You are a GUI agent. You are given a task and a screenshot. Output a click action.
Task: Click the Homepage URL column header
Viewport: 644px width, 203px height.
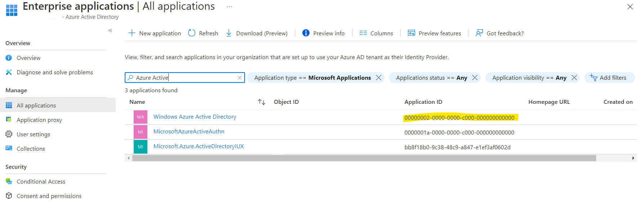[x=549, y=102]
